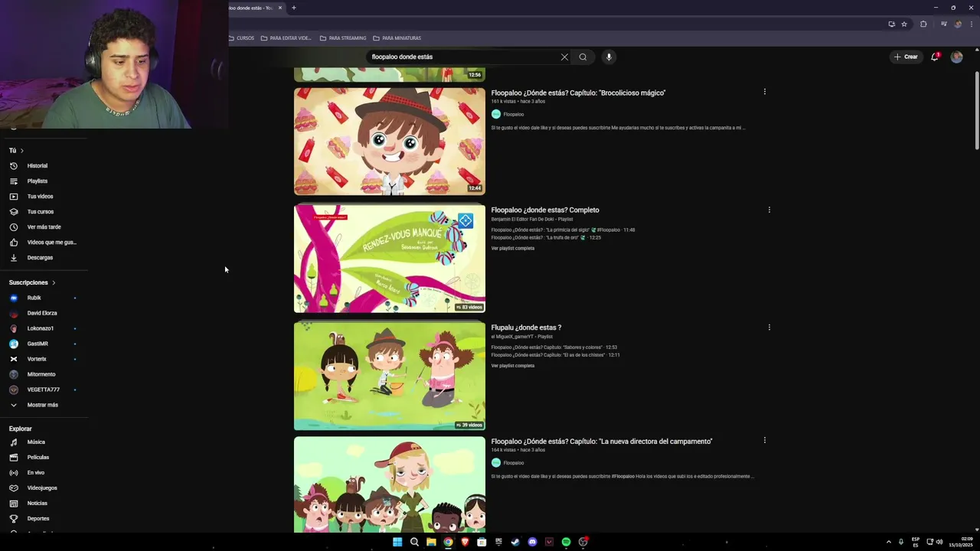Open the Windows Start menu
The height and width of the screenshot is (551, 980).
tap(397, 542)
